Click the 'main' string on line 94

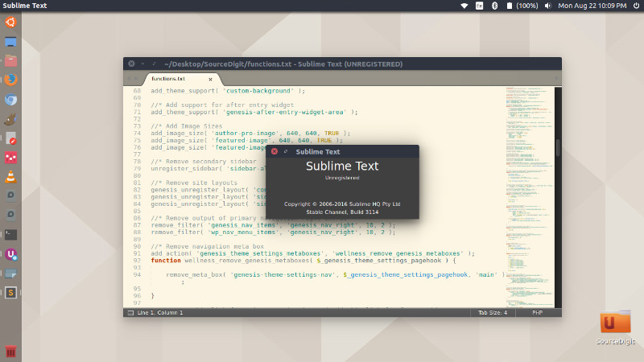point(486,274)
